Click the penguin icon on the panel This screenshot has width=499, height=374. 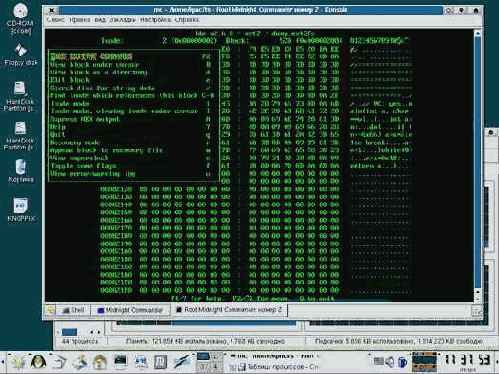click(39, 362)
